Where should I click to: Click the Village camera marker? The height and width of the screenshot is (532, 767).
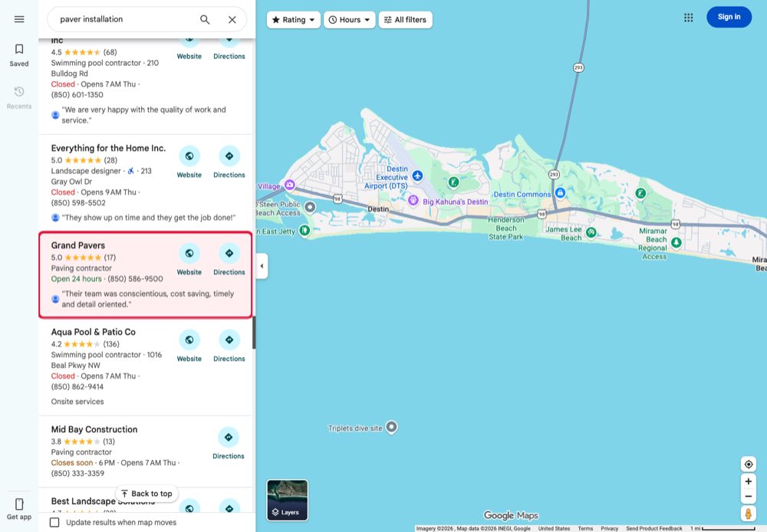[x=290, y=184]
